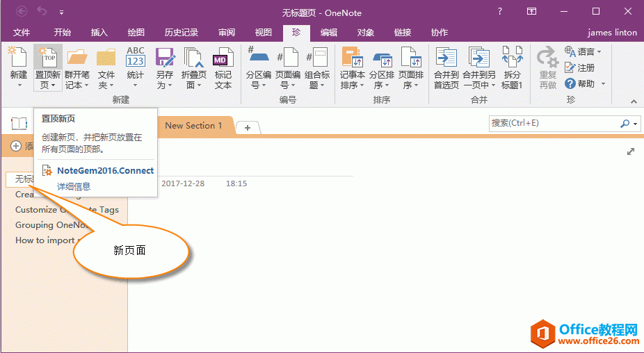Click the james linton account name
The height and width of the screenshot is (353, 644).
(612, 33)
